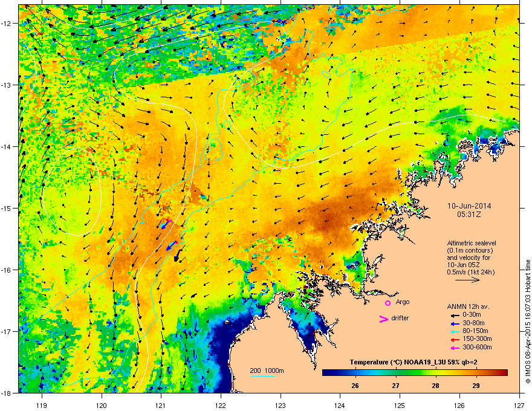Screen dimensions: 532x411
Task: Click the 'Altimetric sealevel' text
Action: pos(472,243)
